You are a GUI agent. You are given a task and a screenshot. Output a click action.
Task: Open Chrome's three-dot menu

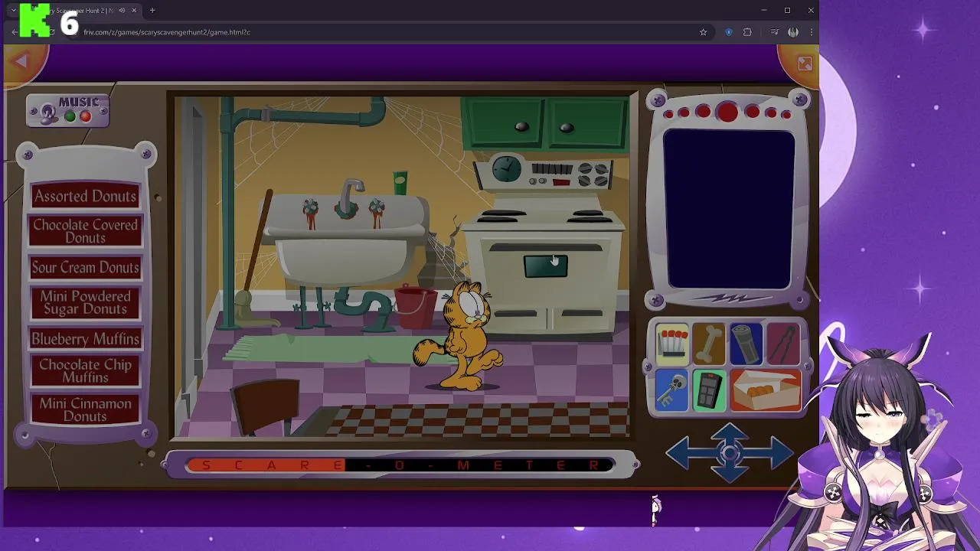[811, 32]
